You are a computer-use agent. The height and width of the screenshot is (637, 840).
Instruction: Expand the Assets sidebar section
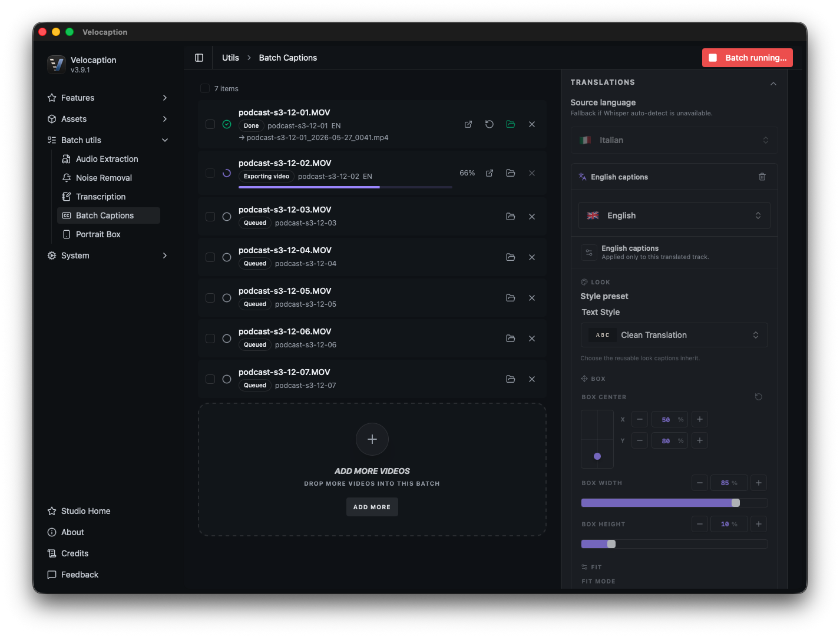coord(108,119)
